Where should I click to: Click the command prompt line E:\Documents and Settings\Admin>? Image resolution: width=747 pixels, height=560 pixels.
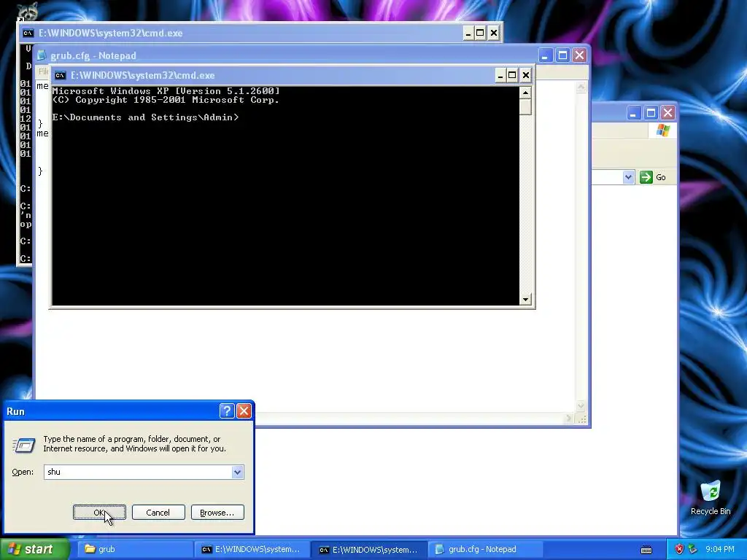(145, 117)
